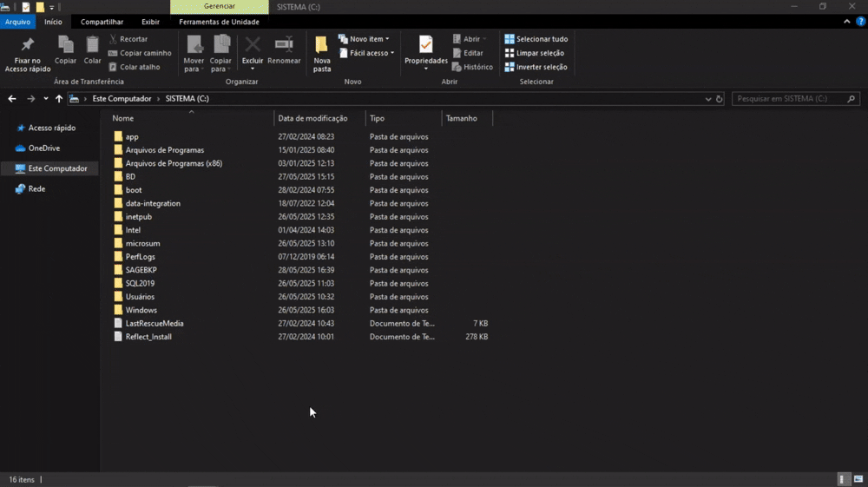Refresh the folder with the reload icon

pyautogui.click(x=720, y=99)
